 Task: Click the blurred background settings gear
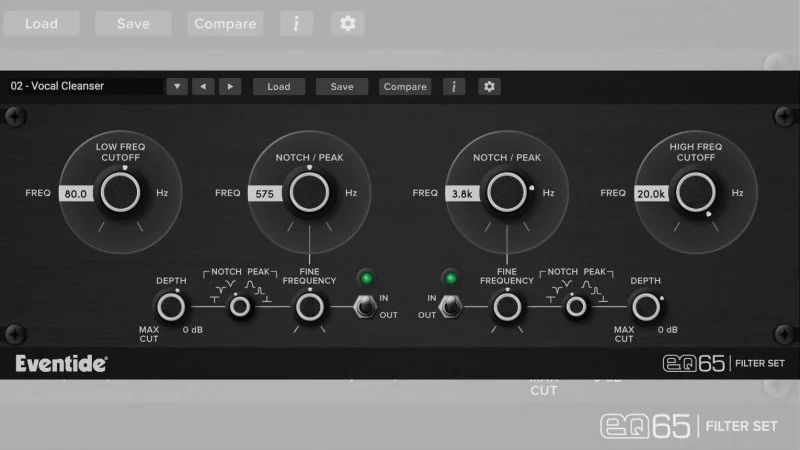pyautogui.click(x=347, y=23)
